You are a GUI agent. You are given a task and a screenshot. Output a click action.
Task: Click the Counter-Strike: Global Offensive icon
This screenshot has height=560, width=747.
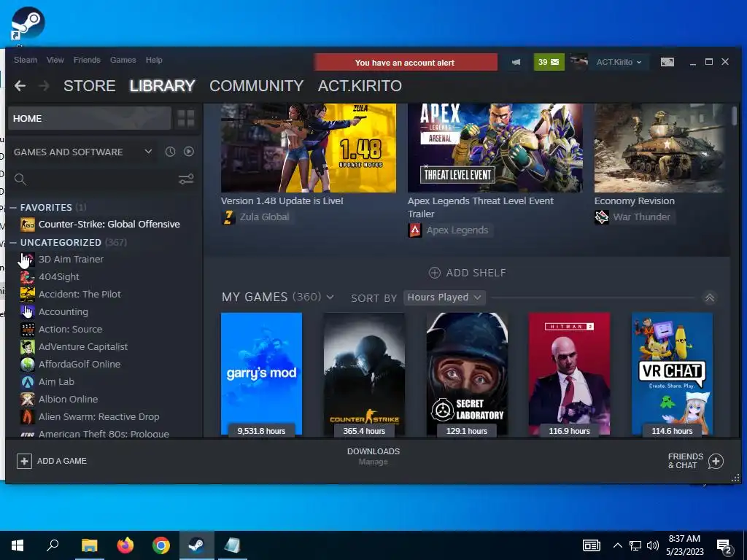click(x=28, y=225)
